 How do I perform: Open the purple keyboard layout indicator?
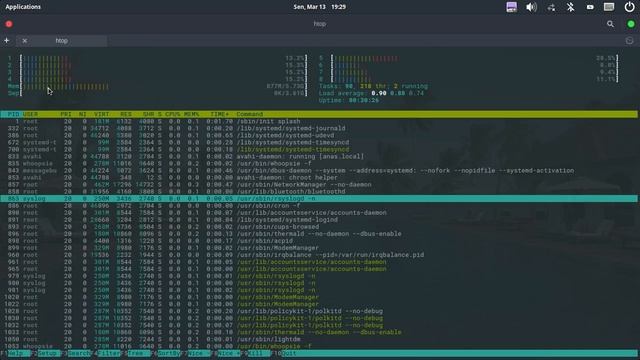click(511, 7)
